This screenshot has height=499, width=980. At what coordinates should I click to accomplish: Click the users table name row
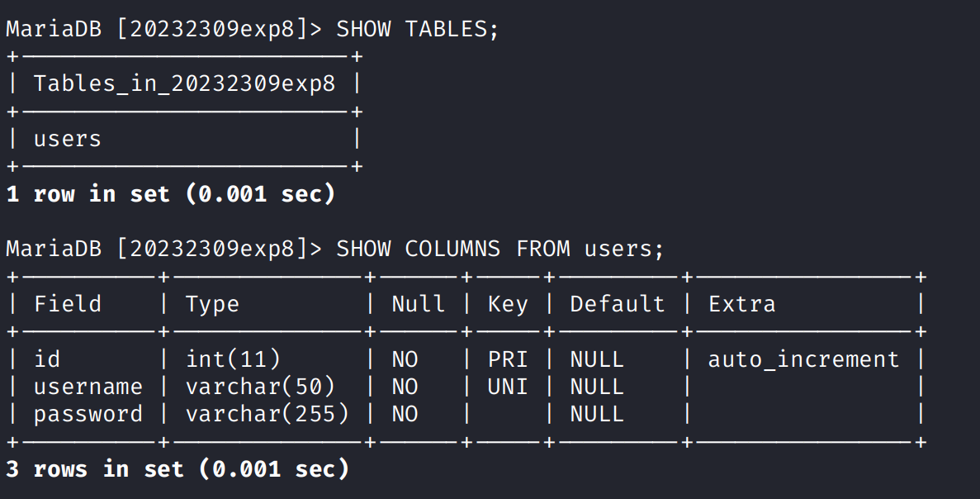[x=68, y=139]
